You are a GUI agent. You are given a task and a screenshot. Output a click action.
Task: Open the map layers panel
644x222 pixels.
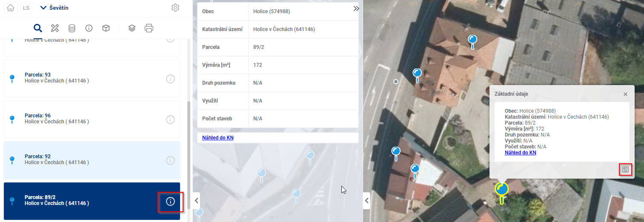tap(132, 28)
